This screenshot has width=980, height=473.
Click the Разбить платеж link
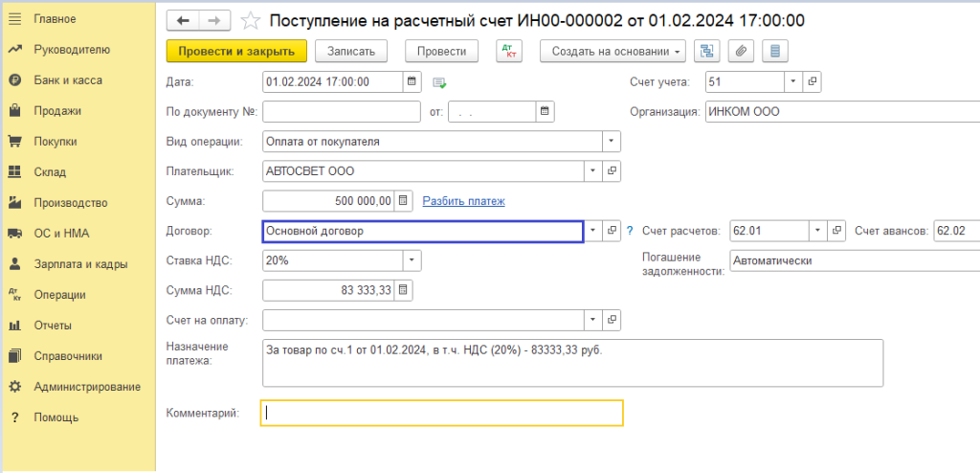tap(463, 201)
